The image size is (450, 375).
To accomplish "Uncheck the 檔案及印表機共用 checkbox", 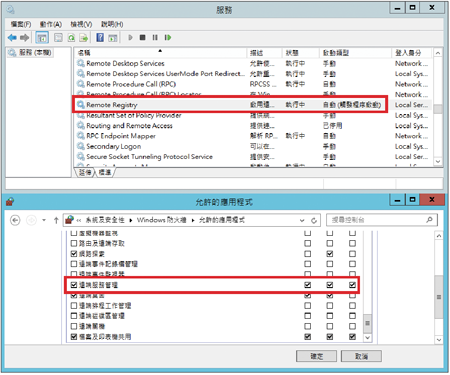I will point(74,337).
